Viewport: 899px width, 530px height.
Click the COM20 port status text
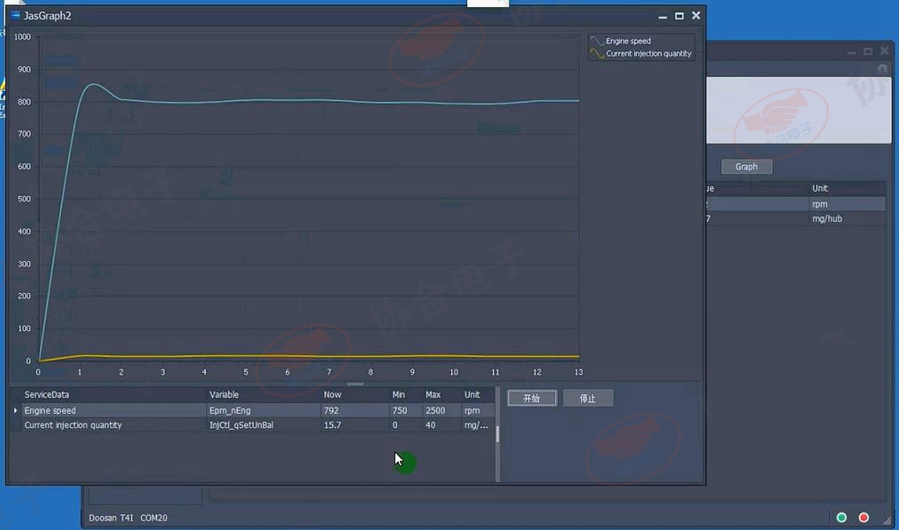coord(154,518)
